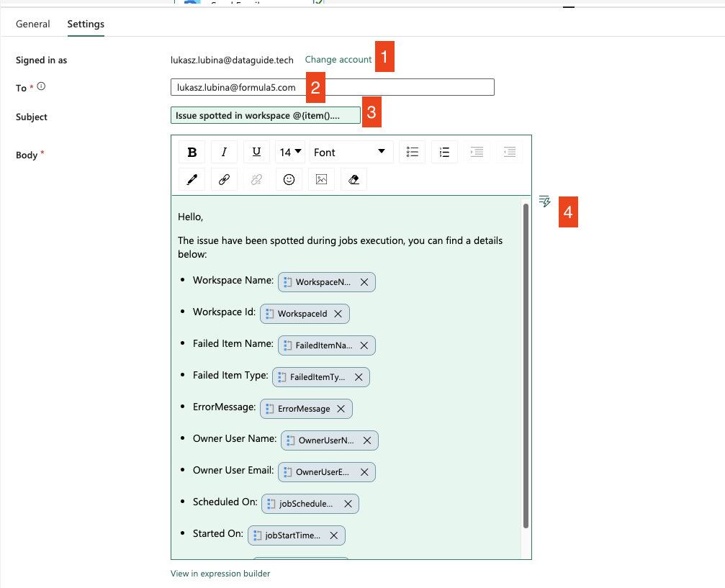Remove the WorkspaceId token chip

click(x=338, y=314)
